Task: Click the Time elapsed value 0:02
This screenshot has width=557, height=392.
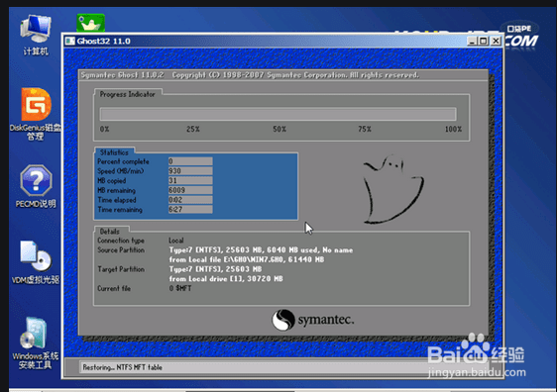Action: [x=190, y=200]
